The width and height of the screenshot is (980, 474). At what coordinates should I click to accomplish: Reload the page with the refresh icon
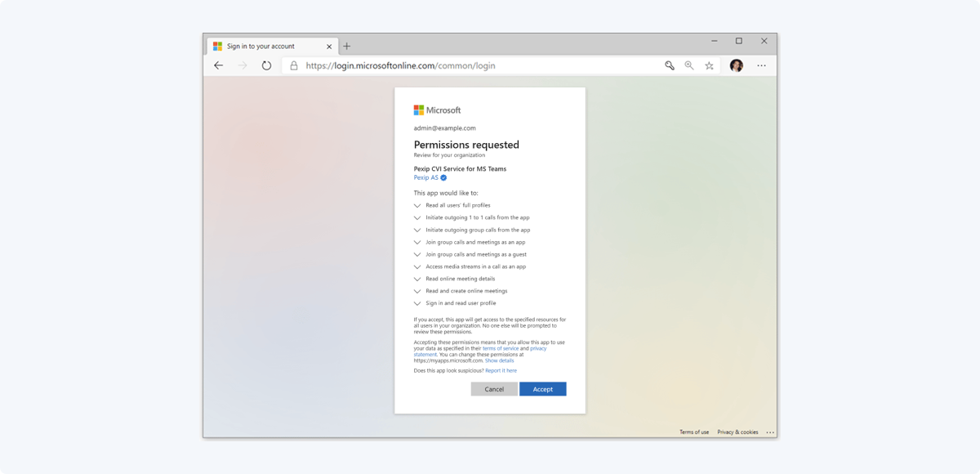click(266, 65)
